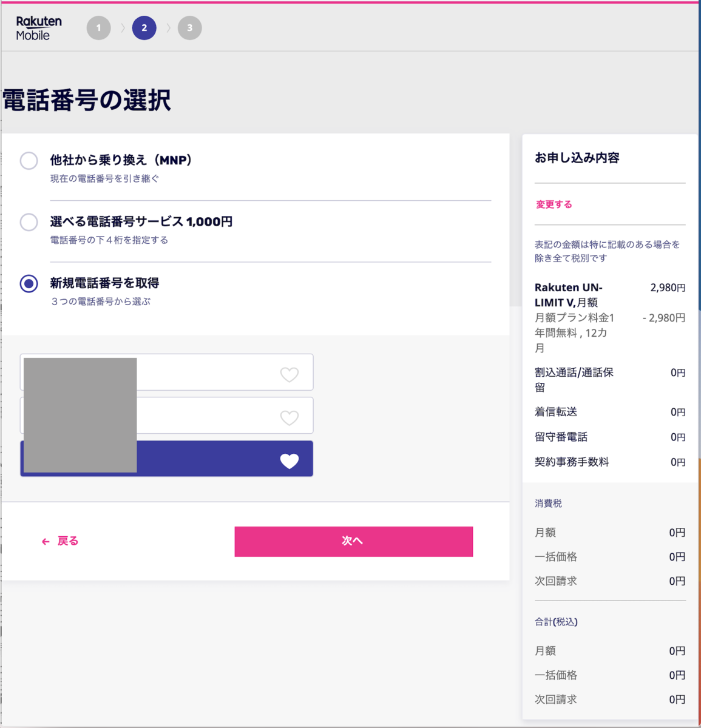Click the 電話番号の選択 heading

point(87,100)
